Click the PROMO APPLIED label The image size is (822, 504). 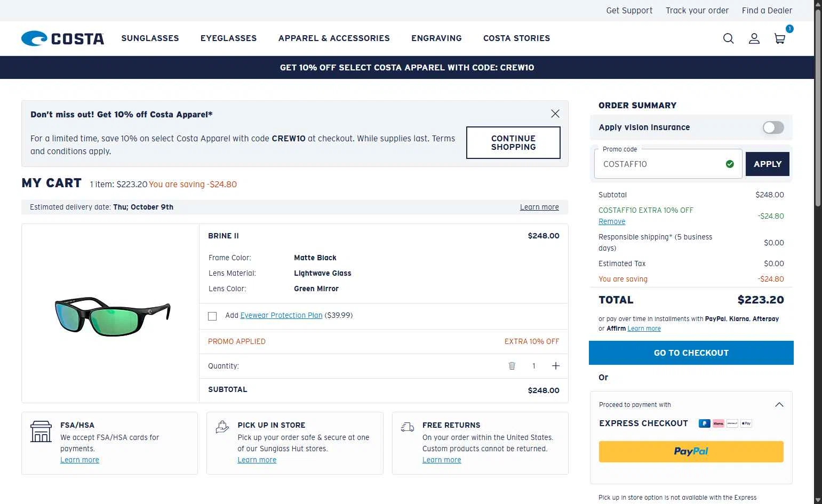pos(237,341)
